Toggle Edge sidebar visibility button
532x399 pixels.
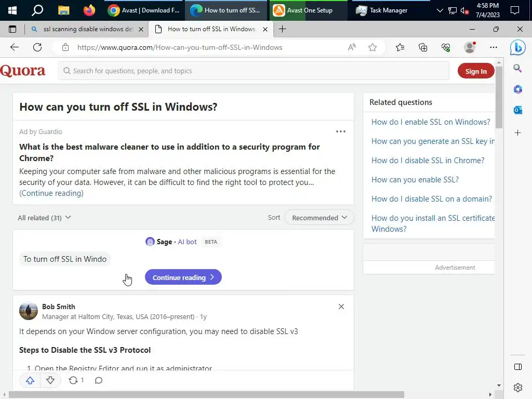518,367
